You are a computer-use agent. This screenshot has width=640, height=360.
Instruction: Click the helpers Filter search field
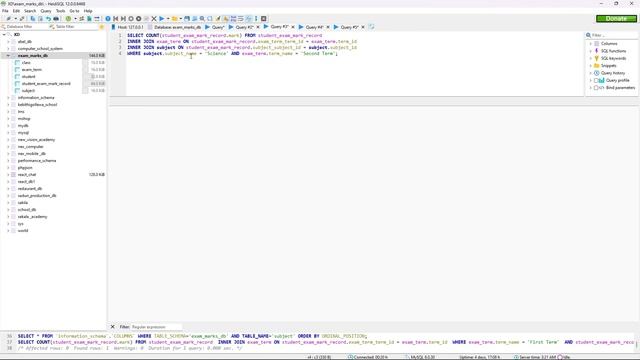click(613, 35)
